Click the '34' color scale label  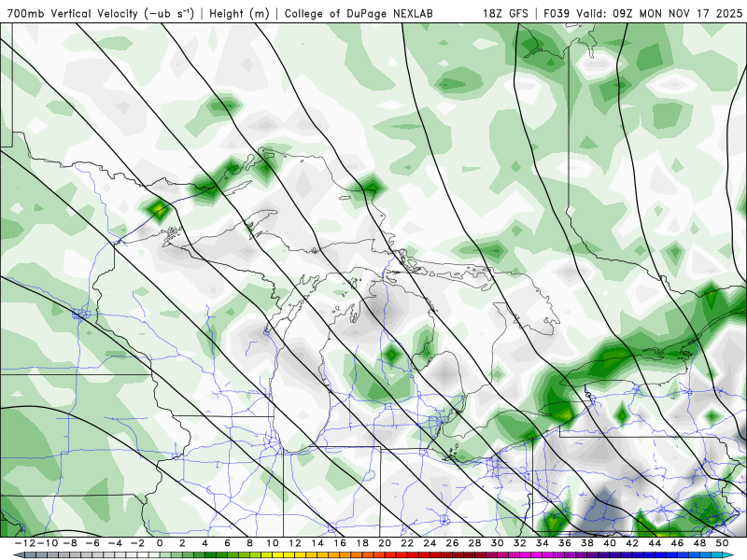(543, 543)
